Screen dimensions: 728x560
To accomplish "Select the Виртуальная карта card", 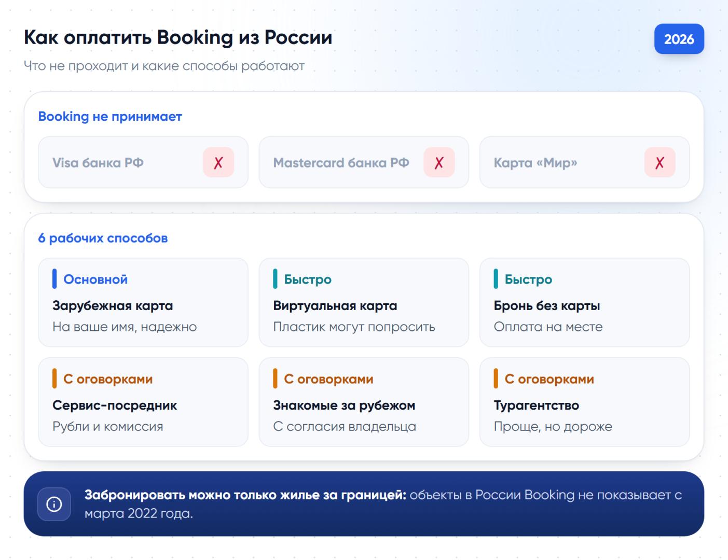I will [x=364, y=302].
